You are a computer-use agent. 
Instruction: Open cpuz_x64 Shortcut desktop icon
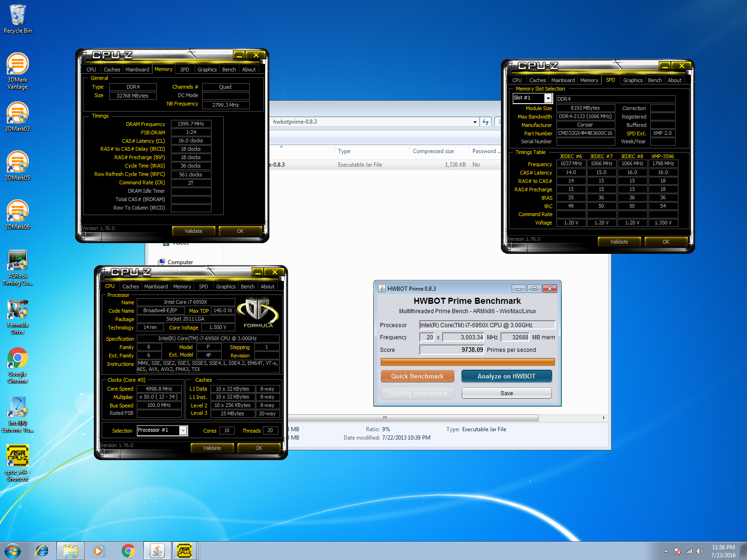coord(18,463)
